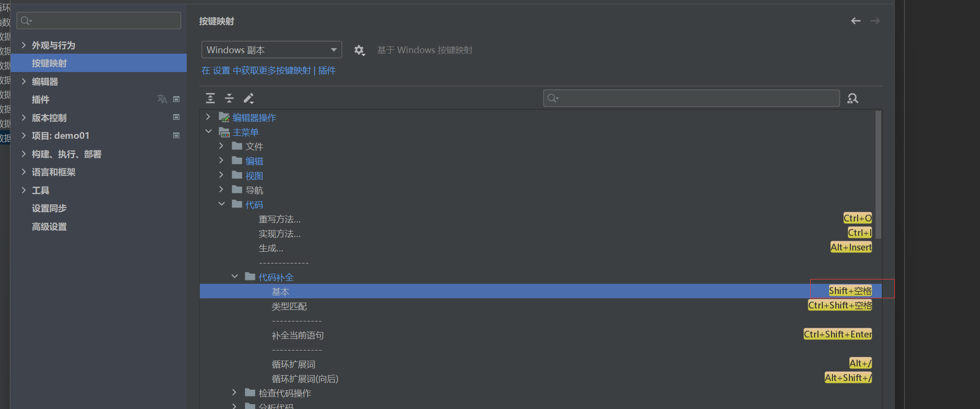Select 循环扩展词(向后) action row
Screen dimensions: 980x409
(x=540, y=379)
